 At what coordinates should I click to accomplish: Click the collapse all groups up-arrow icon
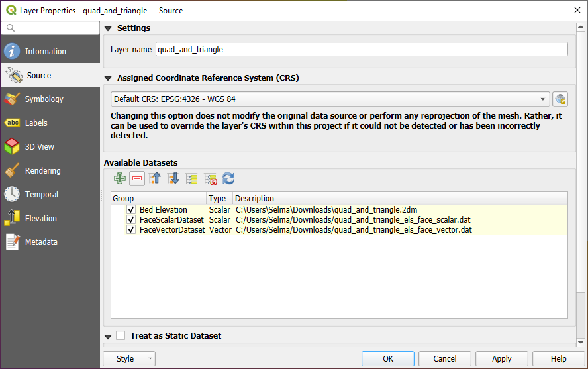(156, 178)
